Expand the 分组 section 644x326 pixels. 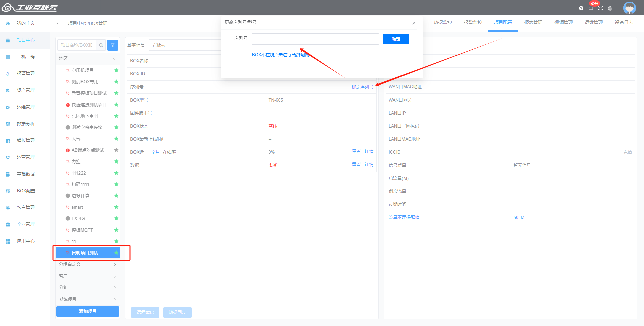(88, 288)
